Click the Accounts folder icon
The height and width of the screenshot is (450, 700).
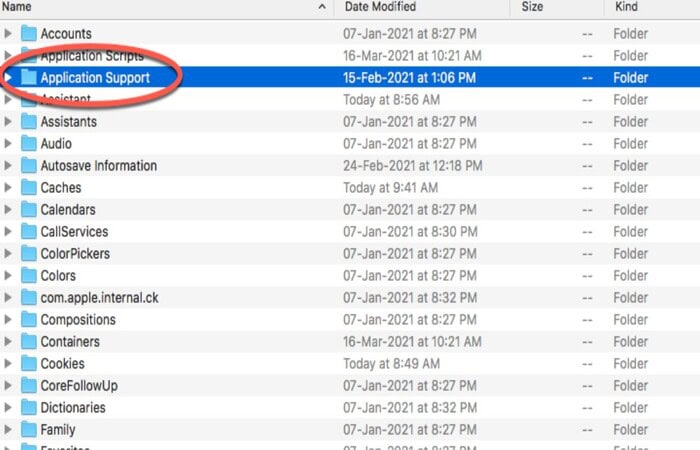28,33
